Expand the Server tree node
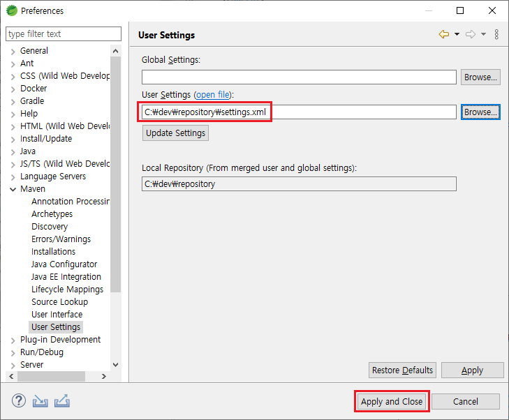This screenshot has height=420, width=509. (13, 366)
